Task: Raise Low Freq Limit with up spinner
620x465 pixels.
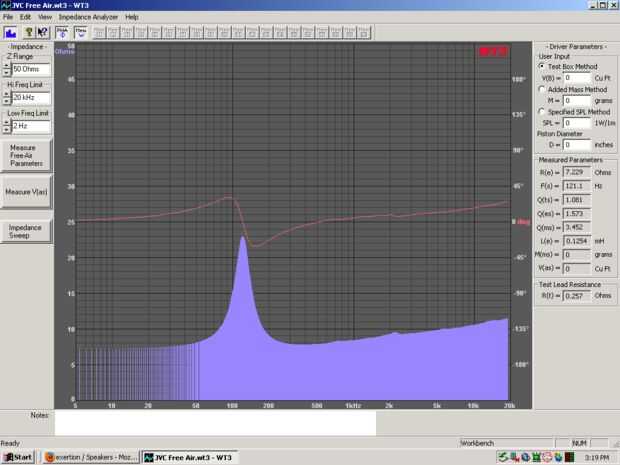Action: coord(6,123)
